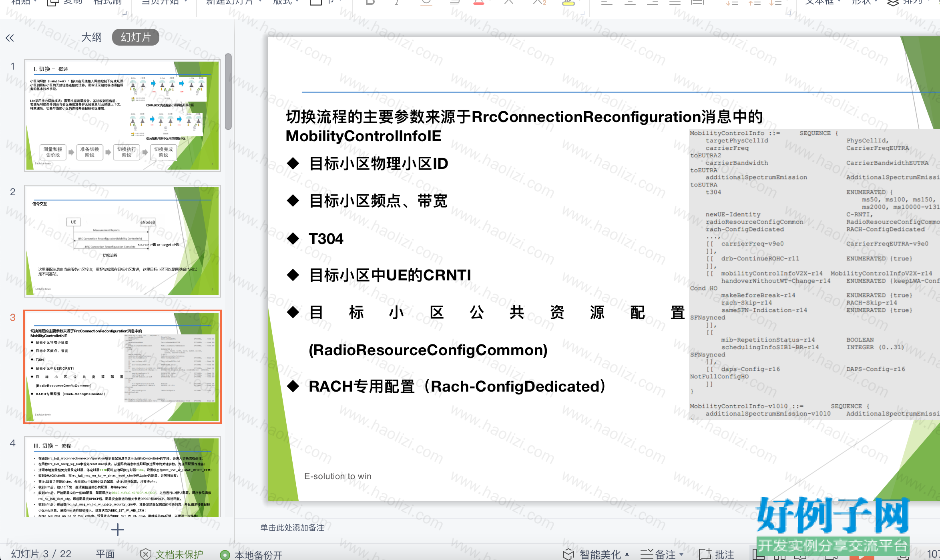Open slide 4 thumbnail 切换-流程
This screenshot has height=560, width=940.
123,476
